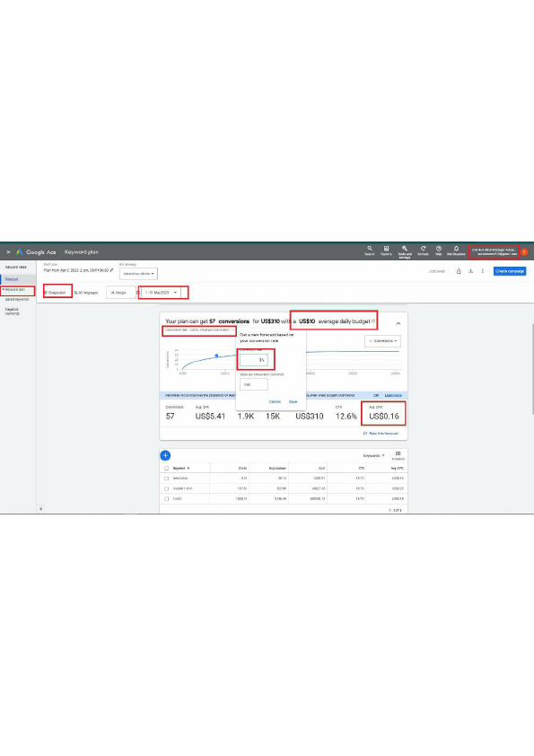The image size is (534, 756).
Task: Select Keyword ideas in the left sidebar
Action: tap(16, 267)
